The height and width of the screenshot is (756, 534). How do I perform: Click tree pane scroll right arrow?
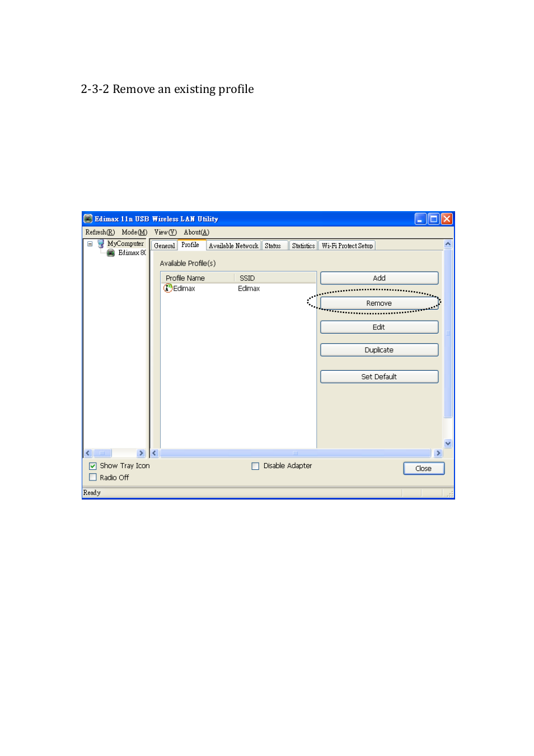tap(141, 453)
